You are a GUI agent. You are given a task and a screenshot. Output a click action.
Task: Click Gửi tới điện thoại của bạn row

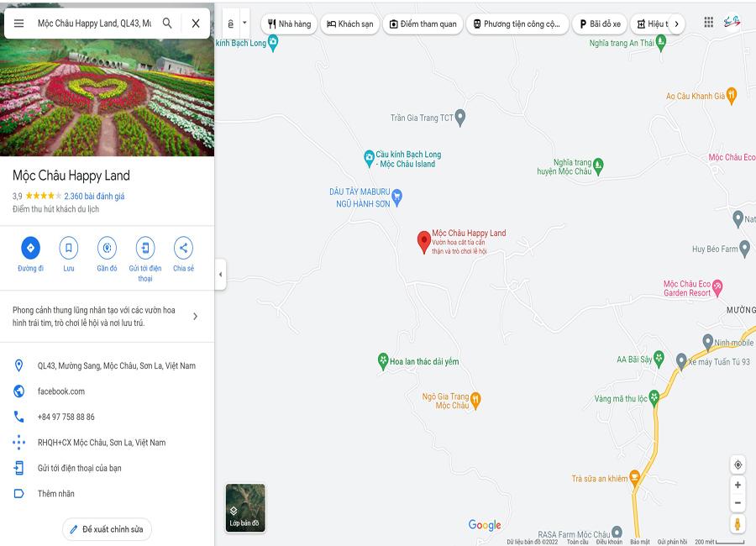tap(107, 468)
